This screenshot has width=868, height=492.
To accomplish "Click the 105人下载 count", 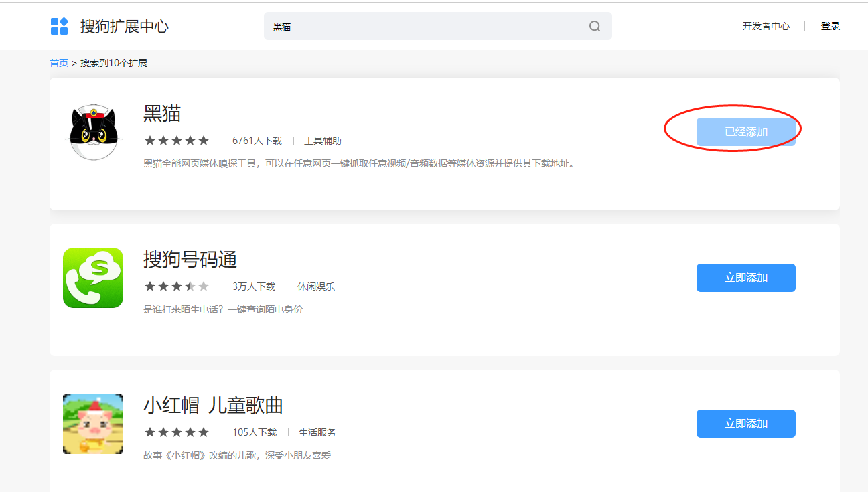I will (x=255, y=432).
